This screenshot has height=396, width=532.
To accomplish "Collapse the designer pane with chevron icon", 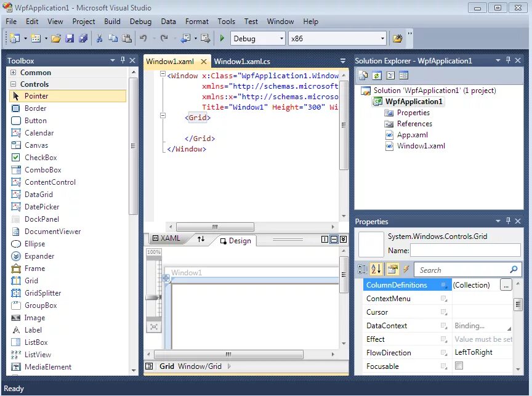I will [343, 239].
